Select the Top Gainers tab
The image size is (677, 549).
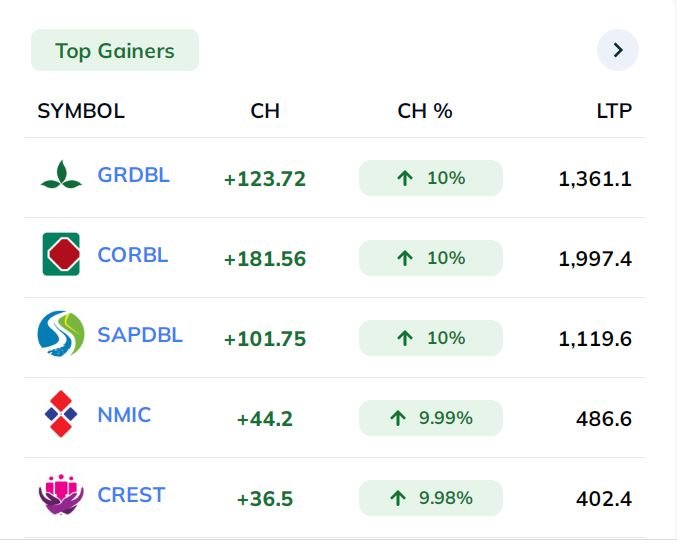[115, 50]
